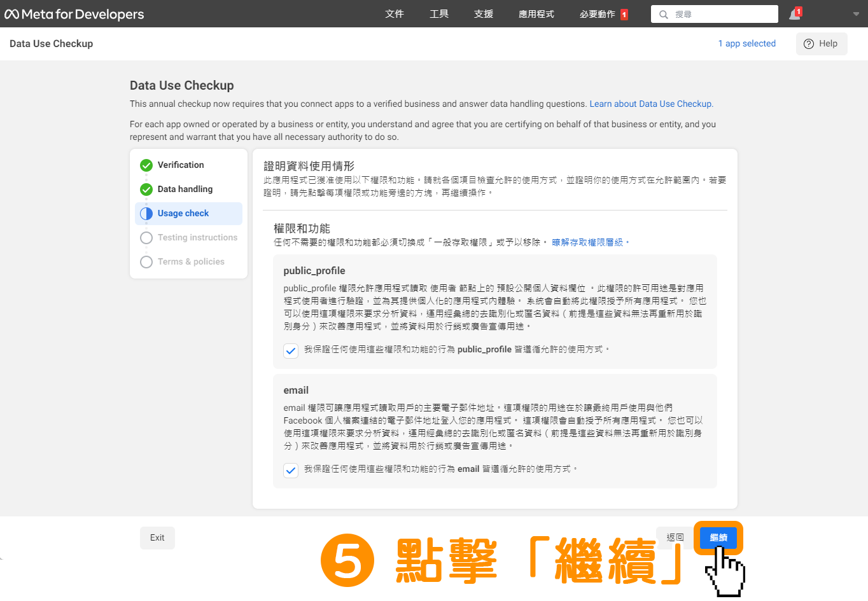Viewport: 868px width, 601px height.
Task: Select the Usage check step
Action: [x=188, y=214]
